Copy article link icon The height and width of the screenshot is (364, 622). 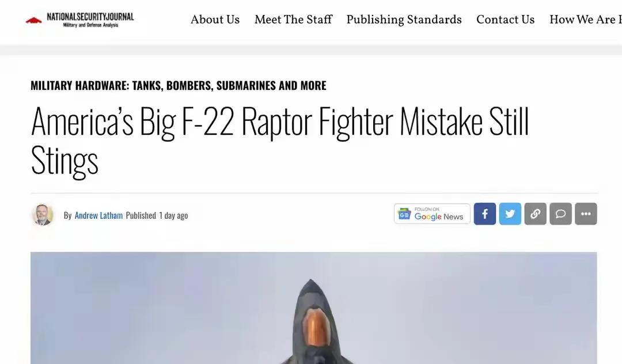click(x=535, y=214)
